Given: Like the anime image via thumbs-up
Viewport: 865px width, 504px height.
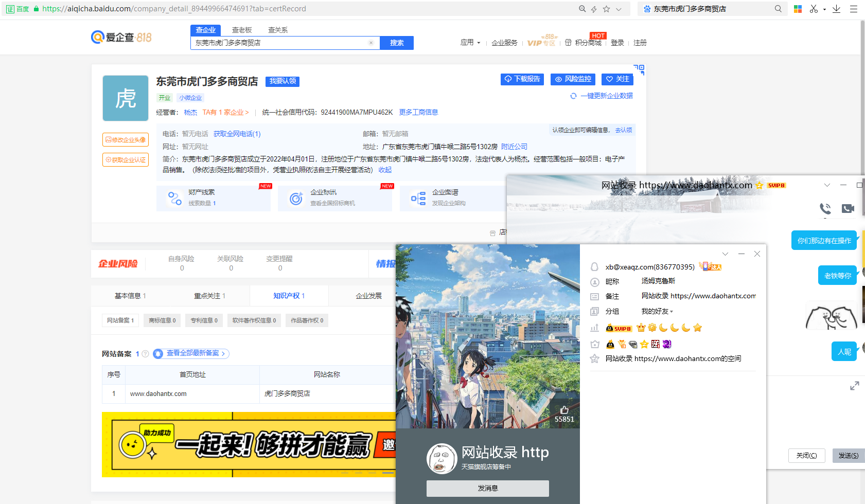Looking at the screenshot, I should coord(564,410).
